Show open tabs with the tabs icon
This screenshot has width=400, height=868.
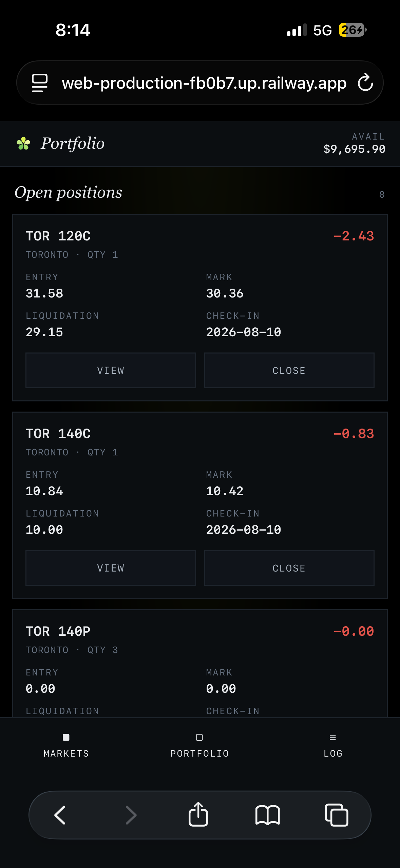pos(337,815)
